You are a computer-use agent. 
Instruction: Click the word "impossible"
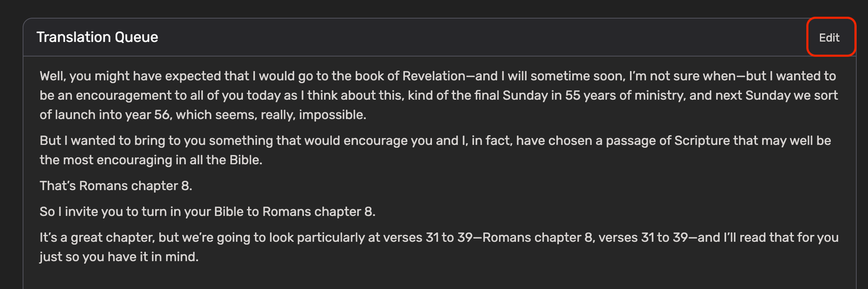(x=331, y=115)
